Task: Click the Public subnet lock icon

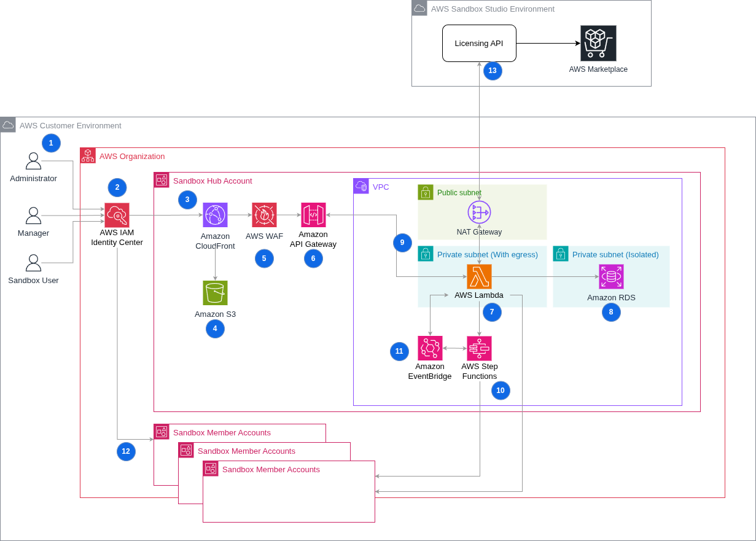Action: [425, 192]
